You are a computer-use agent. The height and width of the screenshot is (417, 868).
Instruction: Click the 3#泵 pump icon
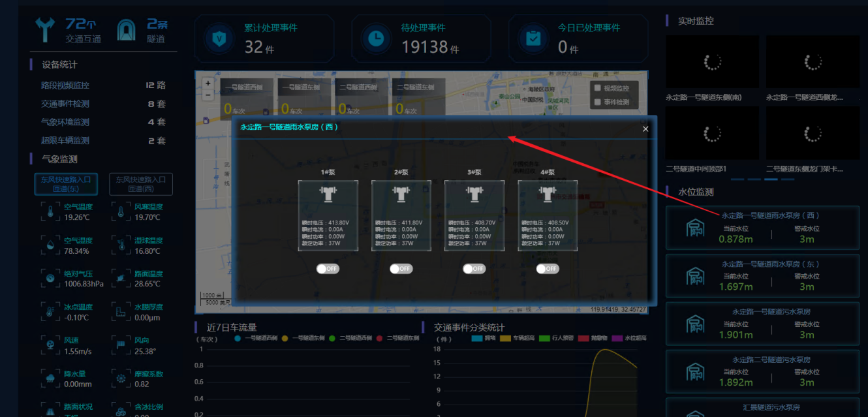474,194
